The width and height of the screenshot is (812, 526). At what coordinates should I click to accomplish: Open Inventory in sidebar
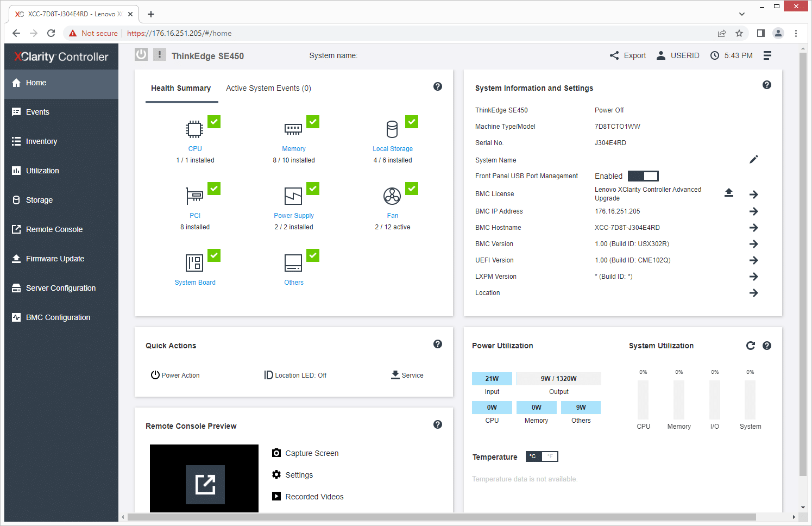[x=61, y=141]
